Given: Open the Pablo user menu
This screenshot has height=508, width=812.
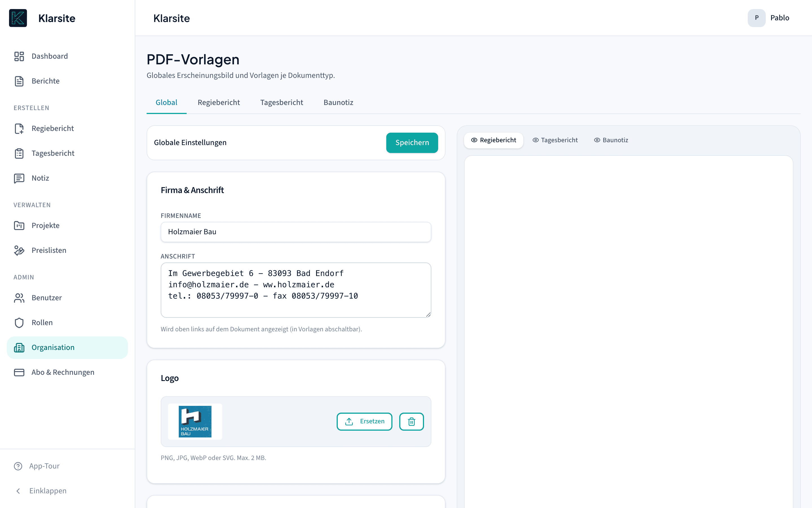Looking at the screenshot, I should click(769, 18).
